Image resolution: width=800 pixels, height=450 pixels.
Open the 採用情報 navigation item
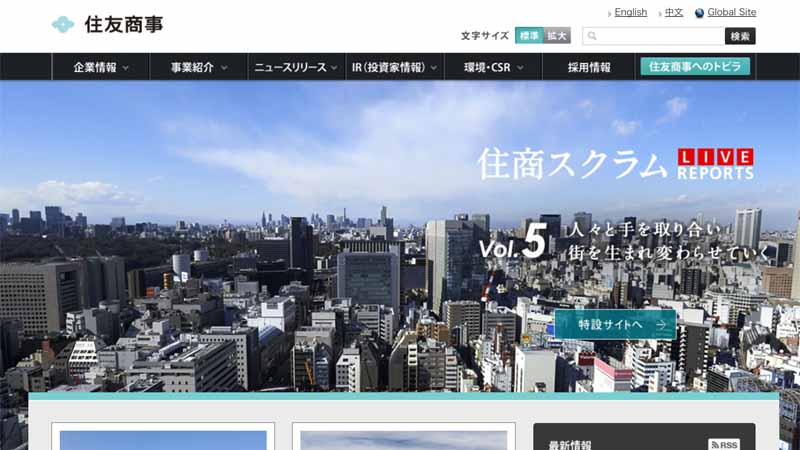tap(589, 67)
